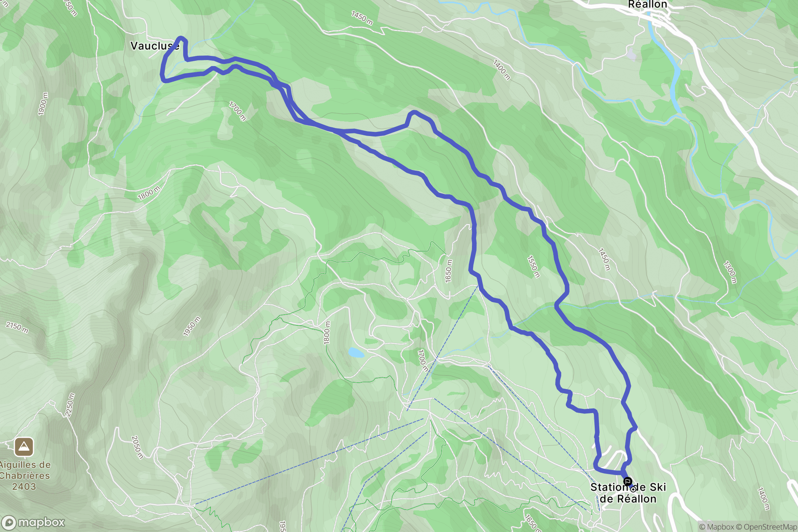Click the 1300 m contour label

click(x=730, y=272)
